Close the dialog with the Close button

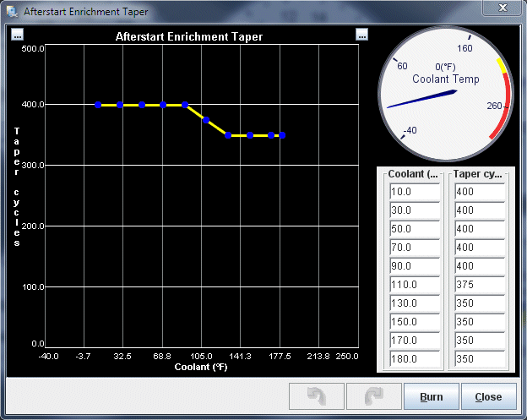point(488,396)
